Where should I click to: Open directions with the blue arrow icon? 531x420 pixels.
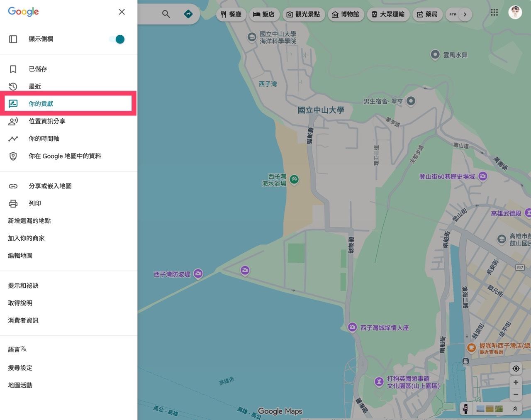coord(189,14)
